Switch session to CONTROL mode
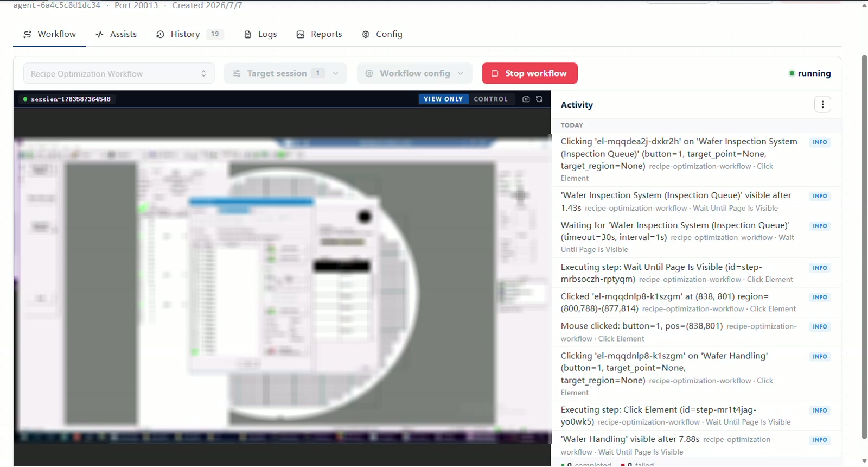868x467 pixels. (x=490, y=99)
